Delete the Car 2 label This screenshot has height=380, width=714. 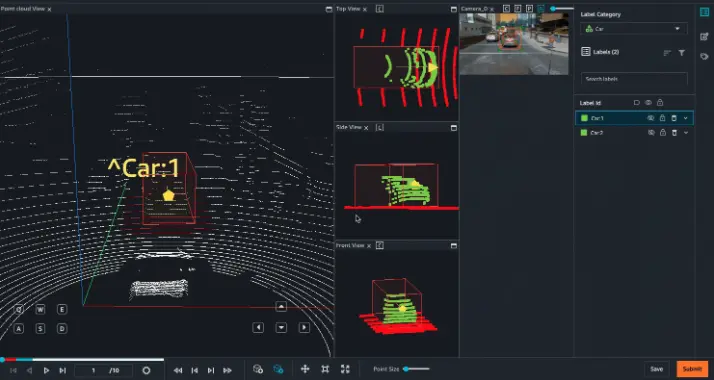[674, 132]
